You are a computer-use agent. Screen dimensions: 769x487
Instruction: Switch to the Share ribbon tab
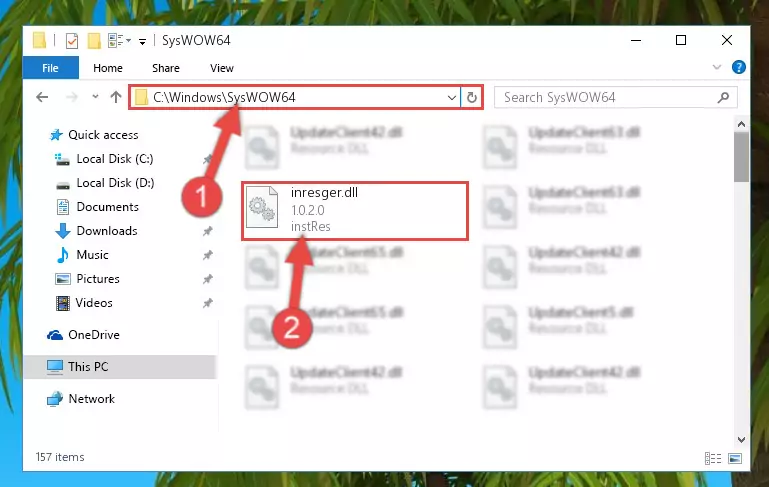pyautogui.click(x=166, y=68)
